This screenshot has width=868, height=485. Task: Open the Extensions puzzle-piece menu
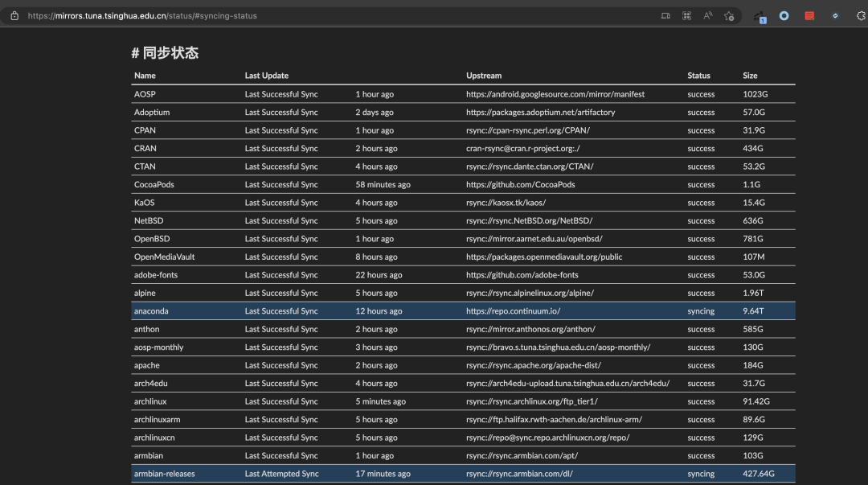click(861, 16)
